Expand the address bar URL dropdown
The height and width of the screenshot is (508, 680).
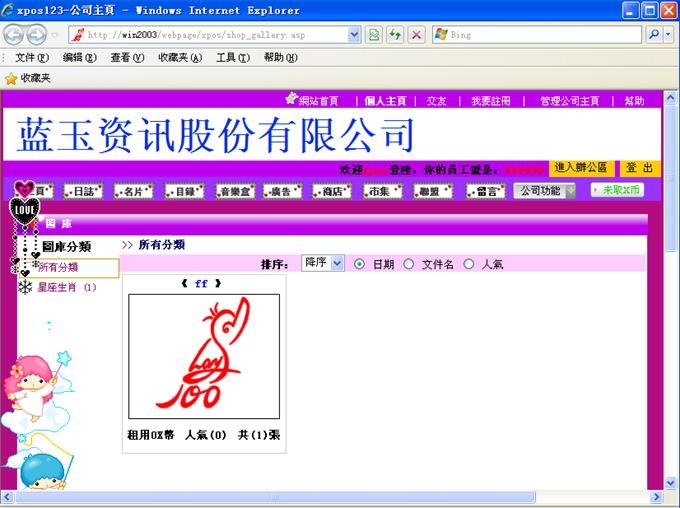[354, 35]
